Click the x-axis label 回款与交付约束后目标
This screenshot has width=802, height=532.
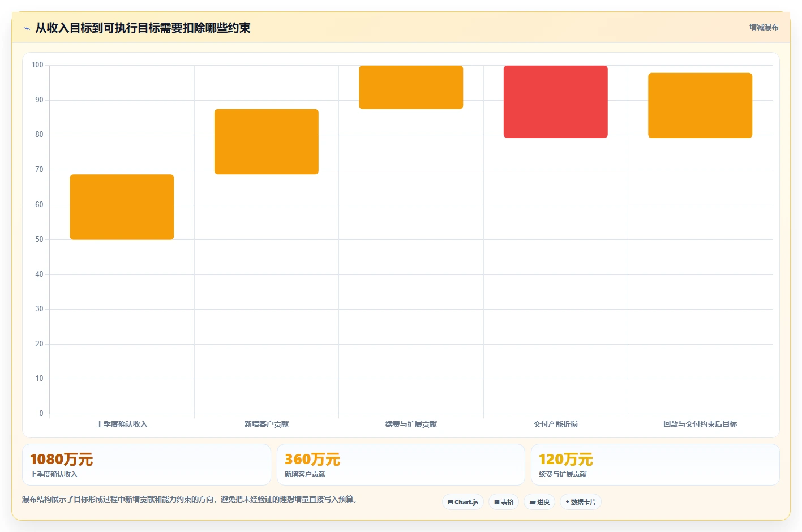tap(700, 424)
